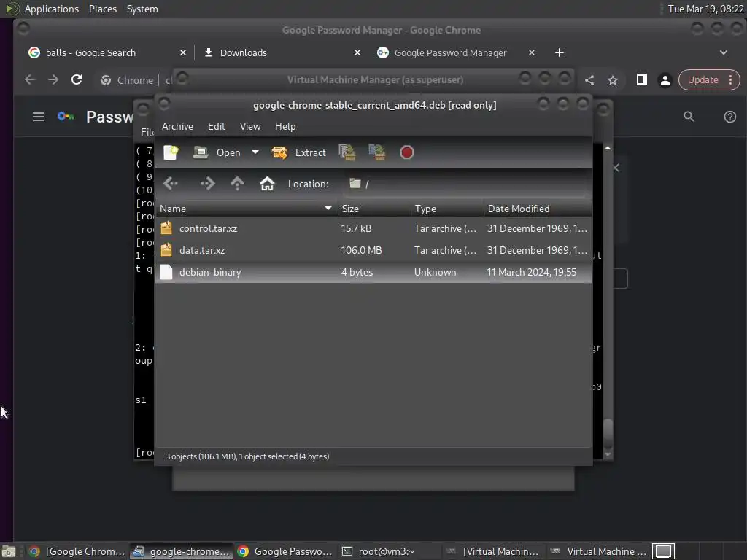
Task: Click the scrollbar up arrow in background window
Action: click(x=608, y=149)
